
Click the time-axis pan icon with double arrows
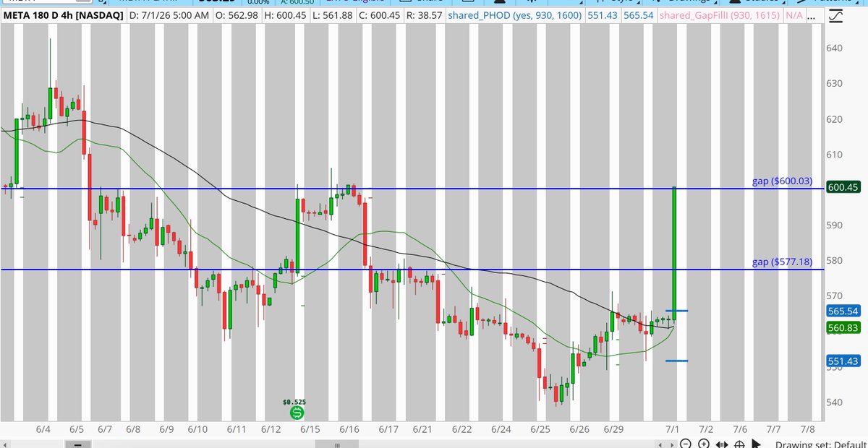tap(722, 444)
